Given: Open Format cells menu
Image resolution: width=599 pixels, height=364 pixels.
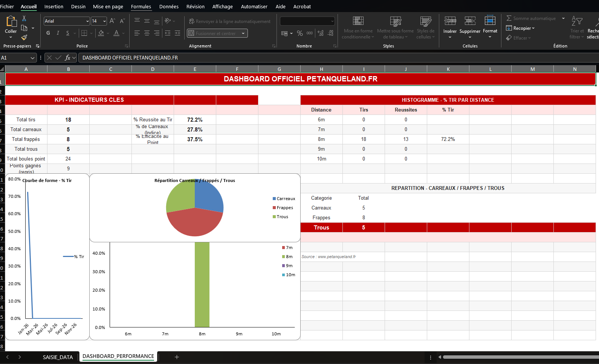Looking at the screenshot, I should (490, 27).
